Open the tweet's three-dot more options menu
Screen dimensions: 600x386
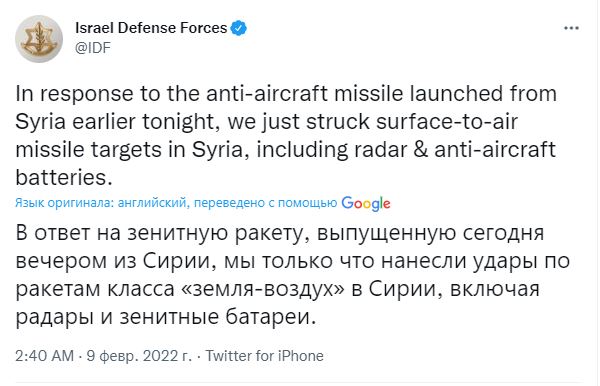[571, 28]
